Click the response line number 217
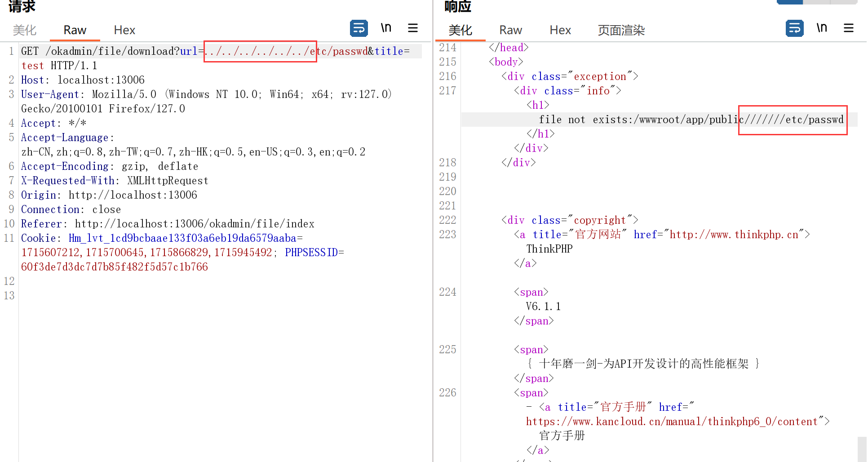868x462 pixels. tap(447, 91)
